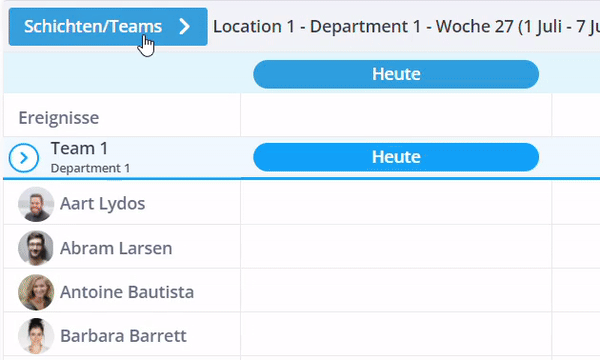Select the employee name Antoine Bautista
The image size is (600, 360).
click(x=127, y=292)
